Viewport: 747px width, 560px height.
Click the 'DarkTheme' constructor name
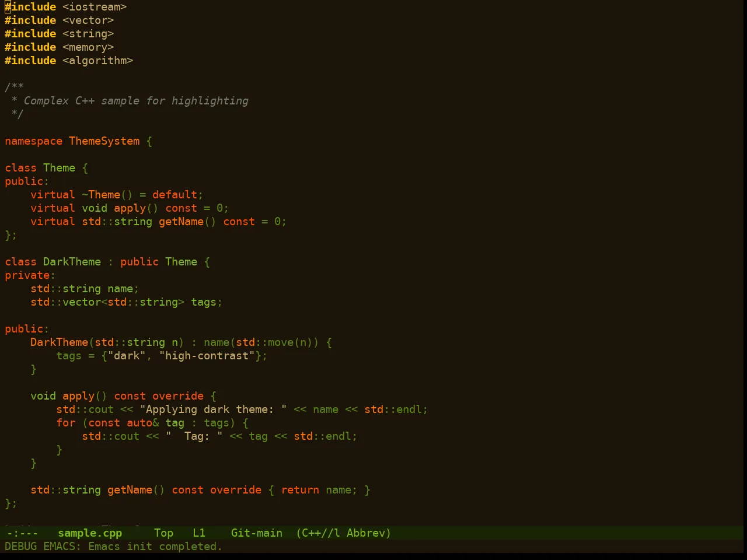(x=59, y=342)
